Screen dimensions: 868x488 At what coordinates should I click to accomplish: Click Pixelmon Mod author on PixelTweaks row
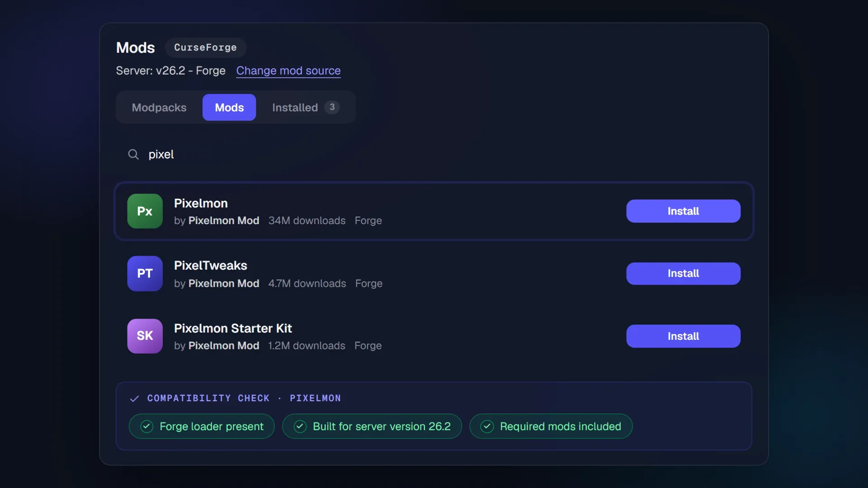pos(224,283)
